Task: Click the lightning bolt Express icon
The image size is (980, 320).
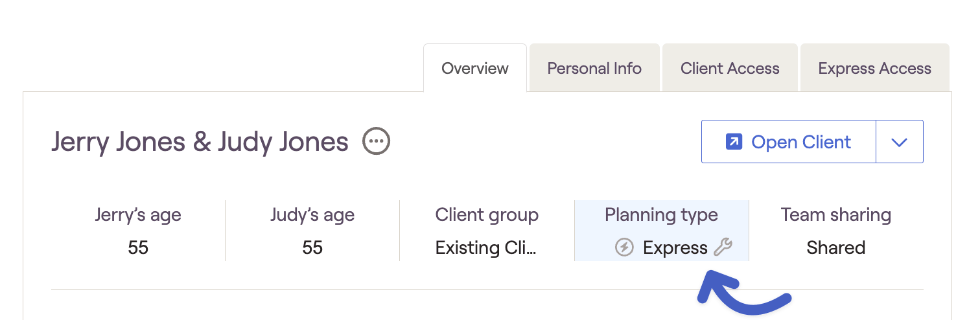Action: point(624,247)
